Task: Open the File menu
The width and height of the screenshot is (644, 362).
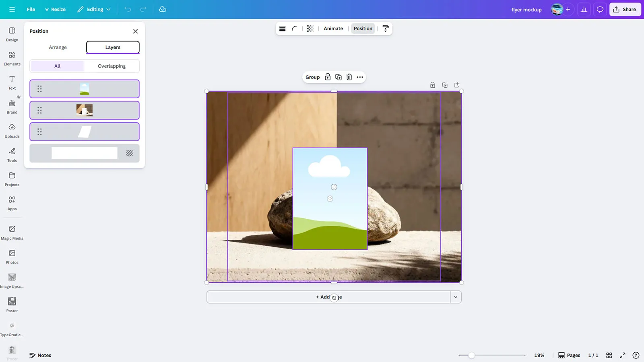Action: tap(31, 9)
